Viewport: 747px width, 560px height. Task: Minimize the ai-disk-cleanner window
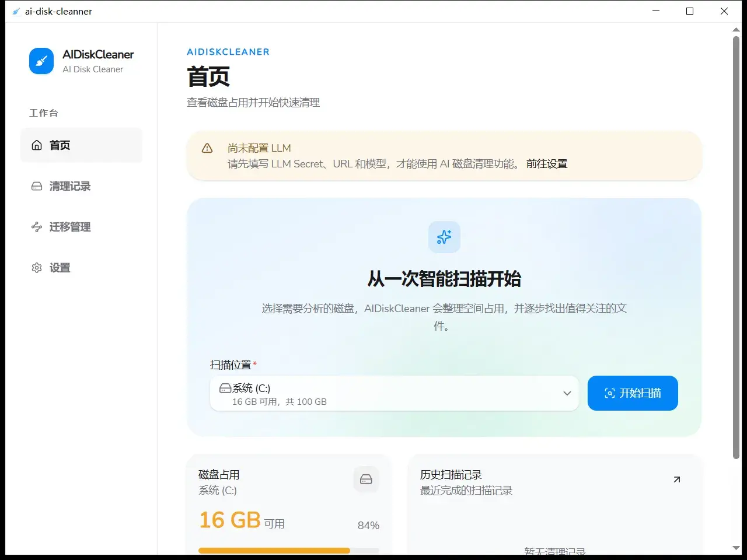(656, 11)
